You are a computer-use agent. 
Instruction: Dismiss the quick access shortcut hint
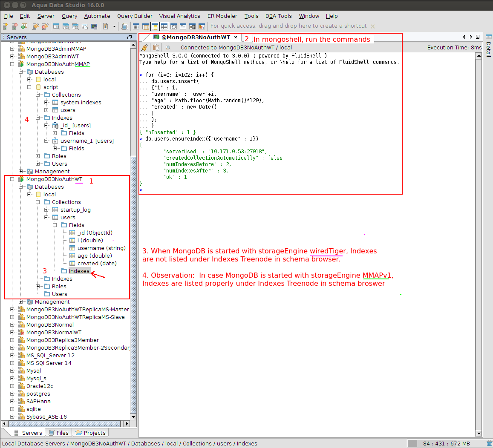pyautogui.click(x=373, y=26)
